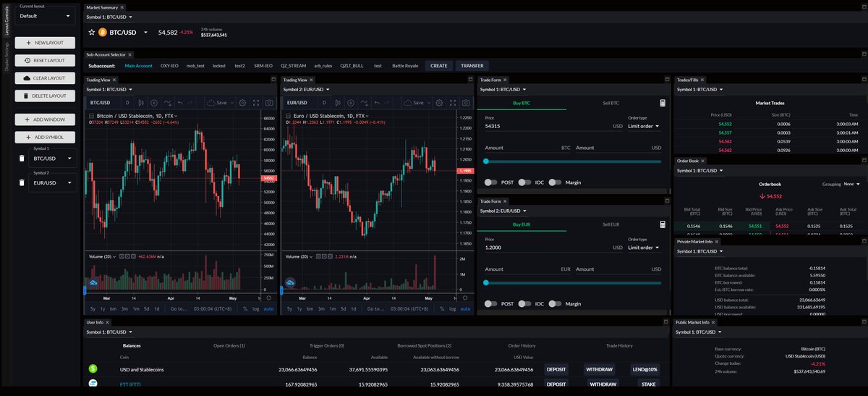Favorite BTC/USD with the star icon
The width and height of the screenshot is (868, 396).
click(x=92, y=32)
